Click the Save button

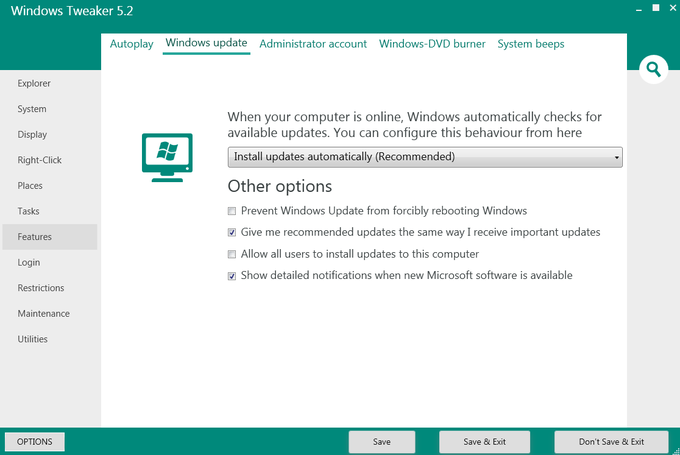pos(382,442)
